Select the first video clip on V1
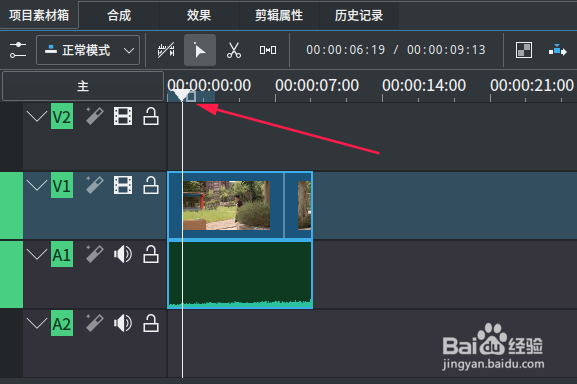 226,205
